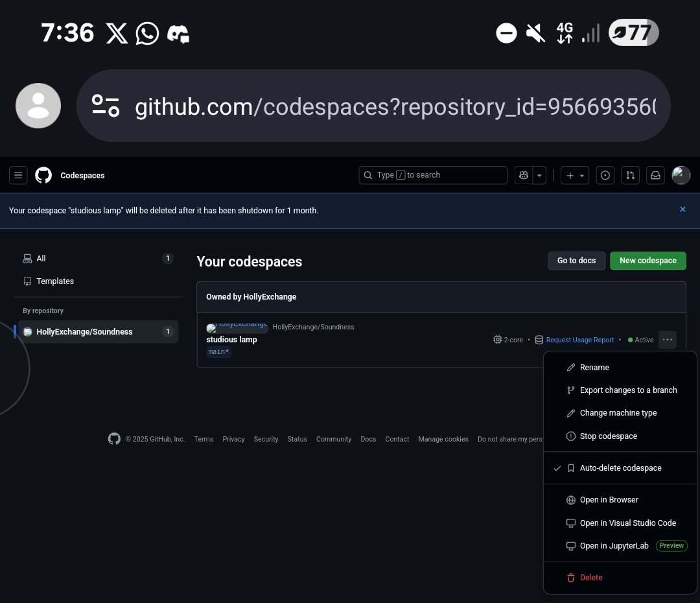The width and height of the screenshot is (700, 603).
Task: Filter by HollyExchange/Soundness repository
Action: coord(97,331)
